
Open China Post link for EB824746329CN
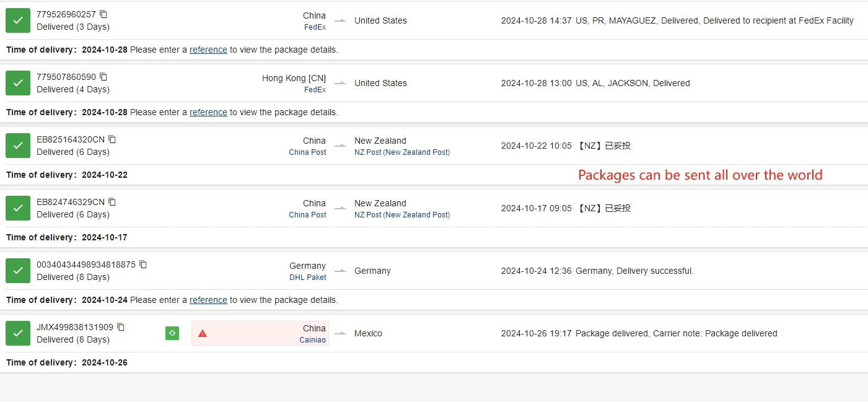308,215
